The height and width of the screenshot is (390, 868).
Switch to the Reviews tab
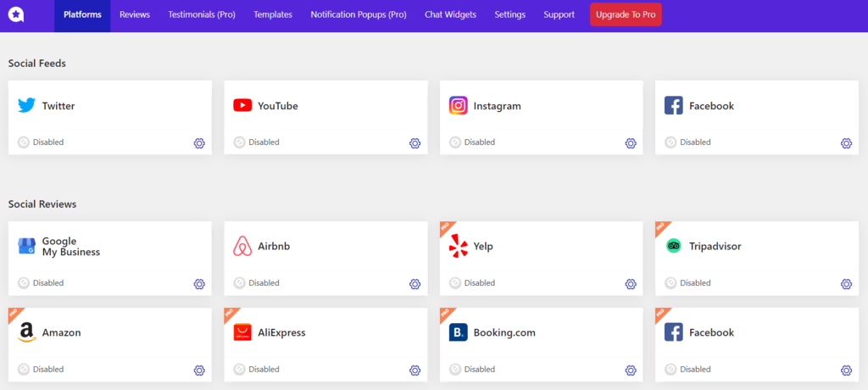pos(135,15)
